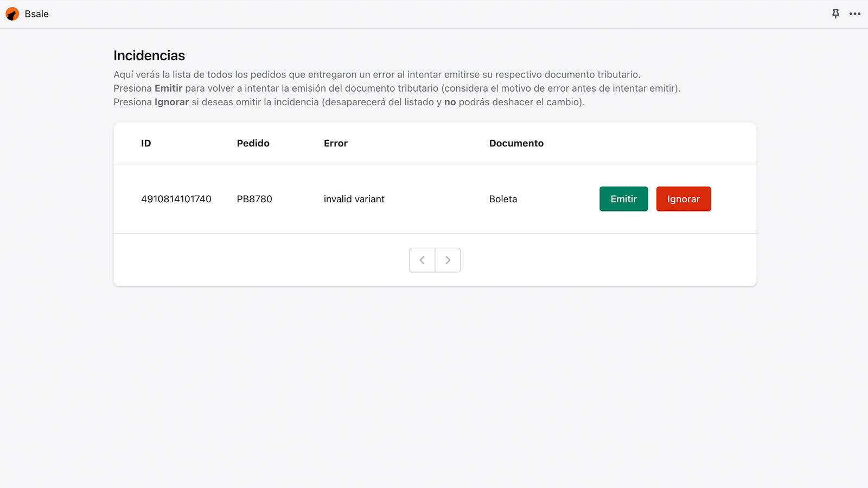Click the PB8780 order entry
This screenshot has width=868, height=488.
[254, 199]
